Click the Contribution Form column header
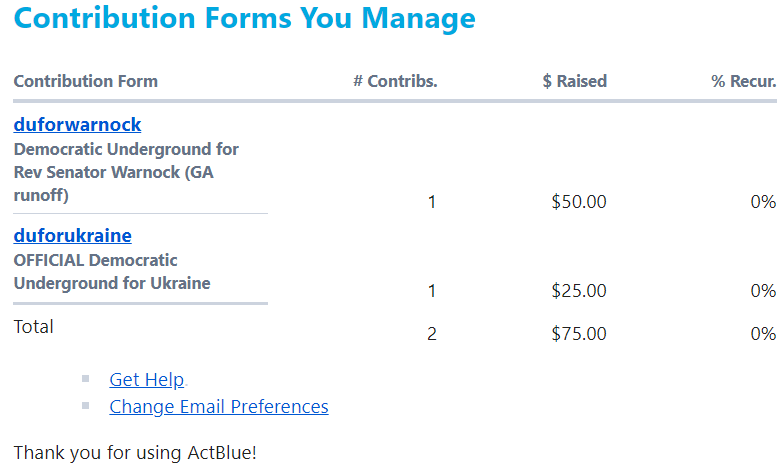The image size is (778, 468). point(85,81)
